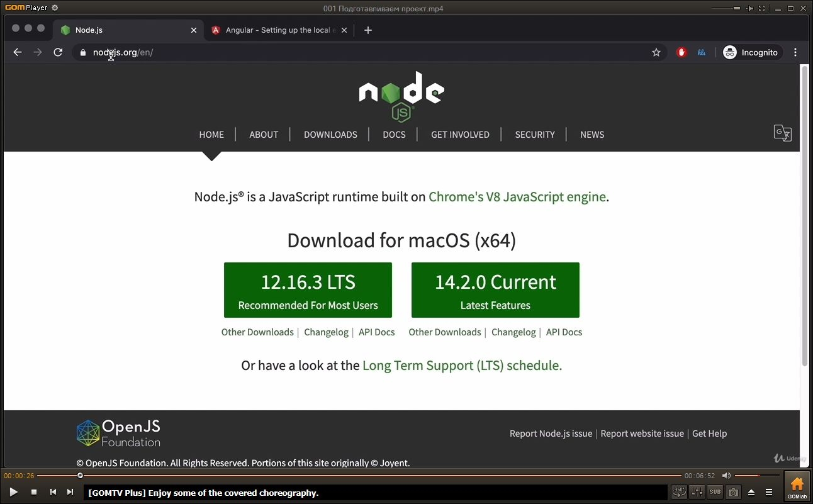This screenshot has height=504, width=813.
Task: Open the DOCS navigation item
Action: (x=395, y=135)
